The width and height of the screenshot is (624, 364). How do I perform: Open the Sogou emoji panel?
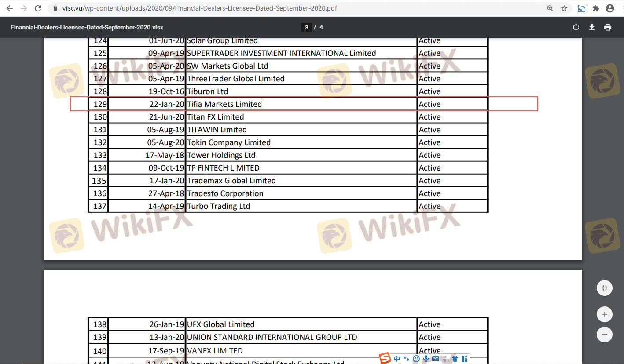[x=416, y=359]
